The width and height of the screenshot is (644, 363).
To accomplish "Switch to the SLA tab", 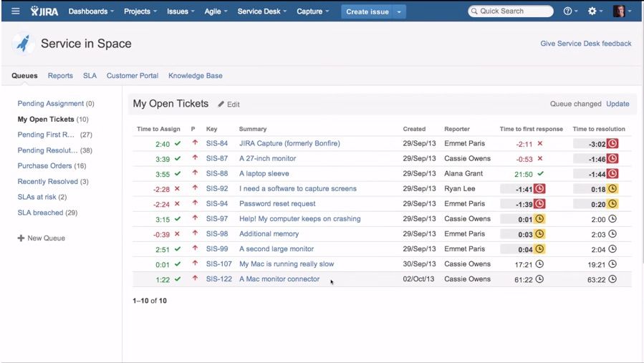I will tap(90, 76).
